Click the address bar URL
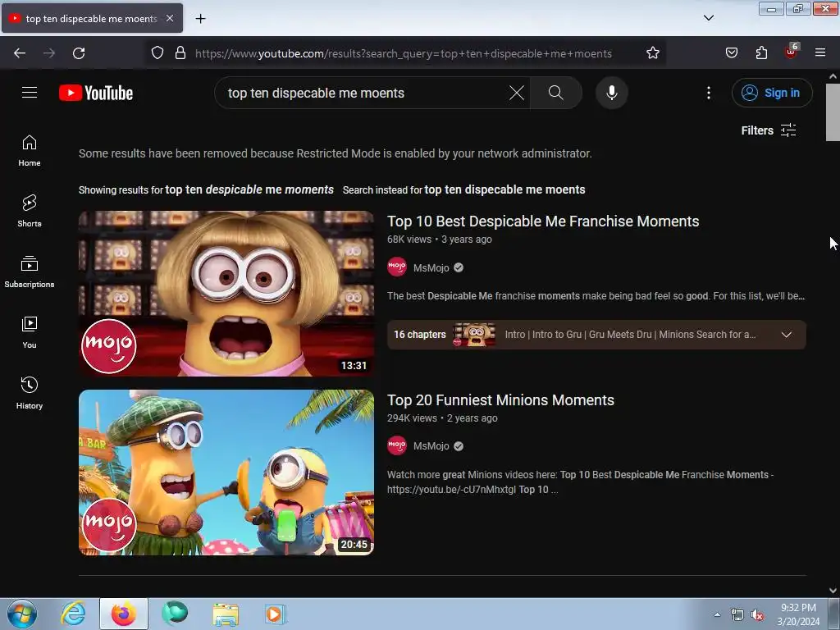The width and height of the screenshot is (840, 630). coord(404,53)
